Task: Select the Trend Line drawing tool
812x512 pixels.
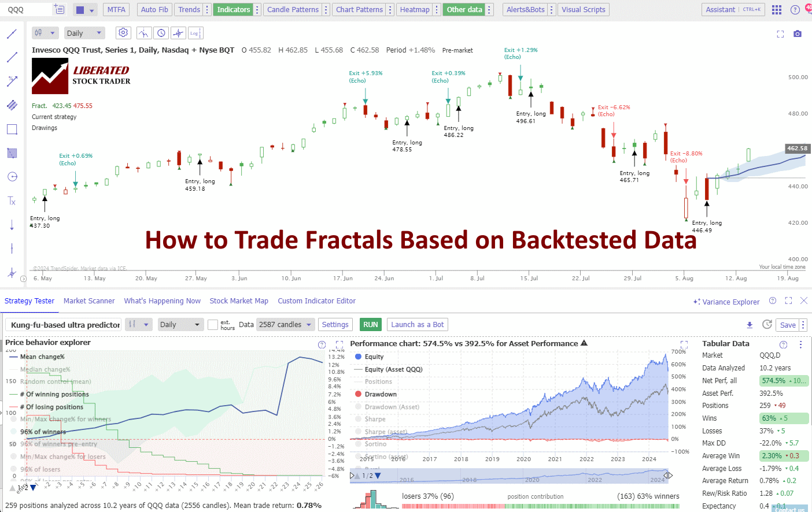Action: coord(12,56)
